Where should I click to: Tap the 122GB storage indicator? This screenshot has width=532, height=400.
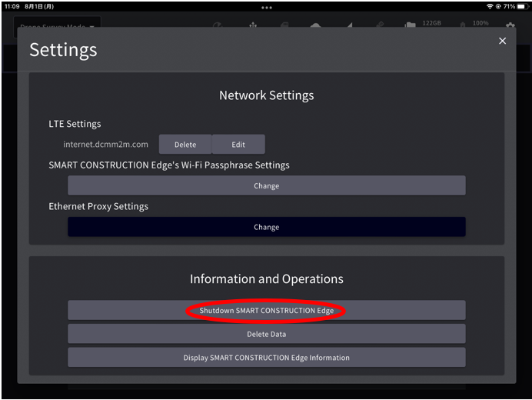pos(431,23)
